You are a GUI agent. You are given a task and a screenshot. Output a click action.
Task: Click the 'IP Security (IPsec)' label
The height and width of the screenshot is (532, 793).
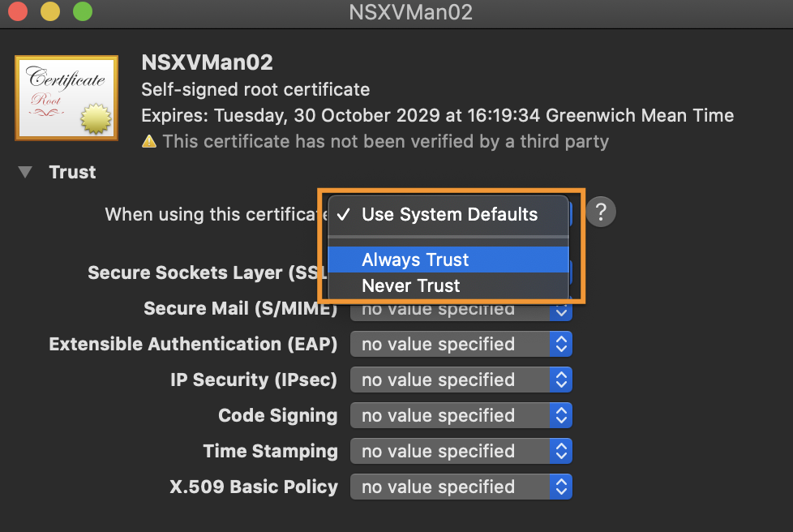(253, 380)
